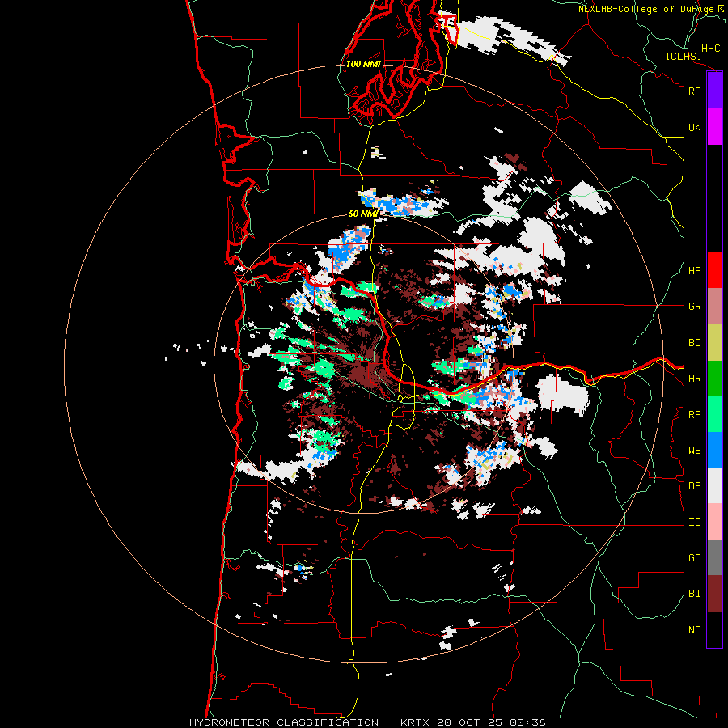Select the 50 NMI range ring label
The image size is (728, 728).
(x=363, y=214)
